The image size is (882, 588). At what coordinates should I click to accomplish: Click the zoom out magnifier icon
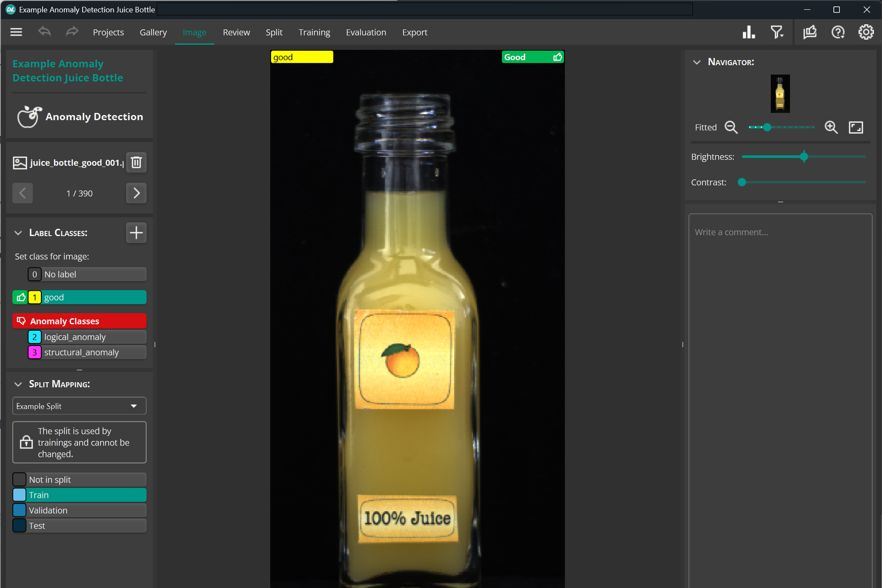(x=731, y=127)
